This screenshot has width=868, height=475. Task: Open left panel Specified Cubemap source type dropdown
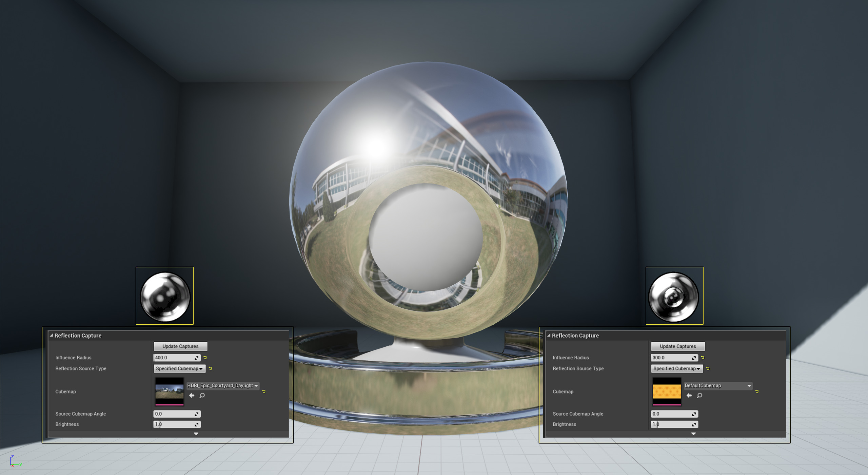[x=179, y=368]
